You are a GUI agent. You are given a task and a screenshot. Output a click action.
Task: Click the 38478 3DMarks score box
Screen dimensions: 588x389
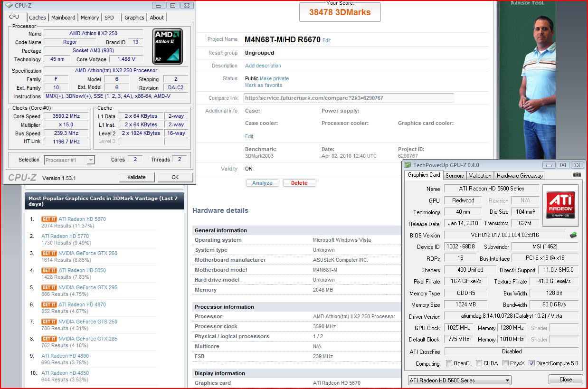pyautogui.click(x=340, y=12)
